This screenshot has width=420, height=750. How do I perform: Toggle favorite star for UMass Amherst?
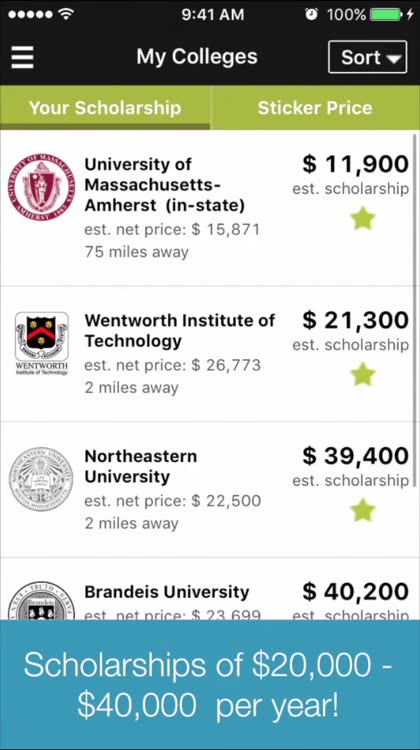click(x=363, y=219)
